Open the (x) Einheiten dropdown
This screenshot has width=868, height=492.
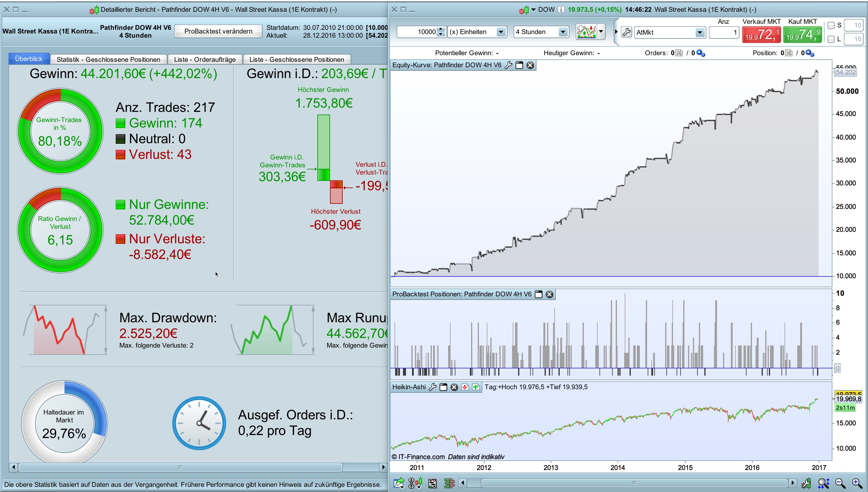[501, 32]
